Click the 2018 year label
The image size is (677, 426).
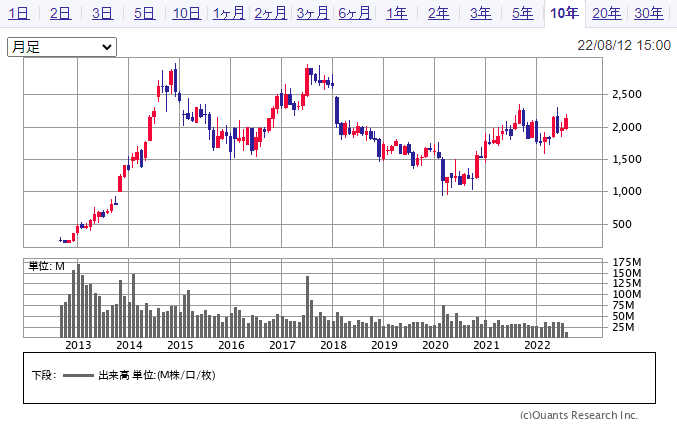(333, 345)
